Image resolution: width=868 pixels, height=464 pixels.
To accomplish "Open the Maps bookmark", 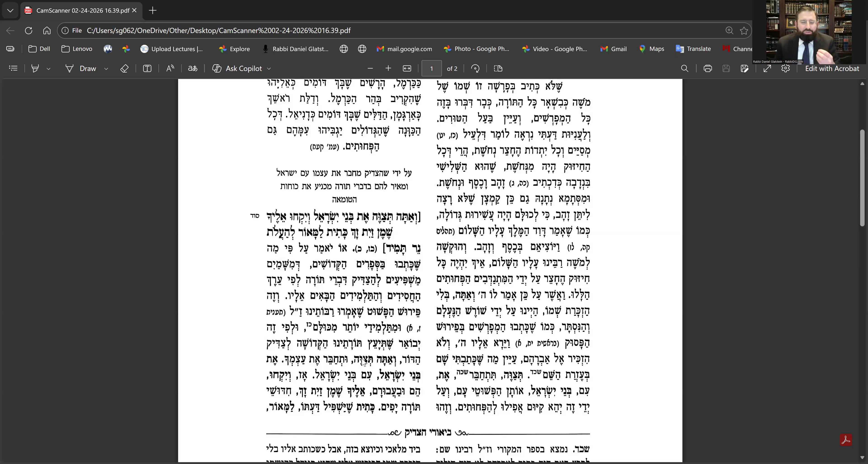I will tap(651, 49).
